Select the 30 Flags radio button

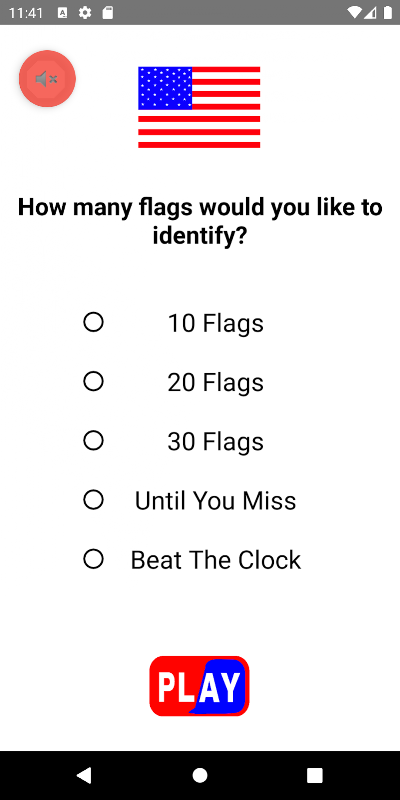point(93,441)
